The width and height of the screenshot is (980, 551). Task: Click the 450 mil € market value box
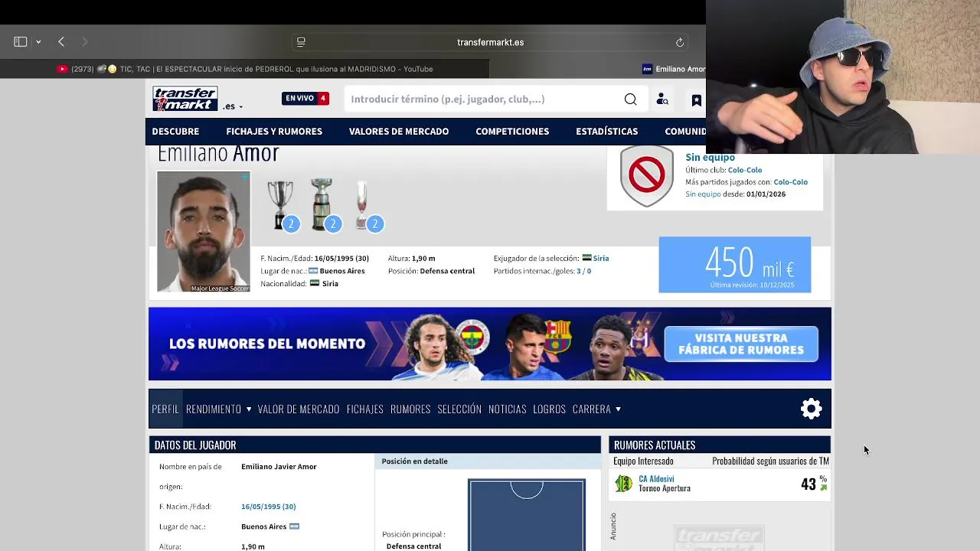[735, 265]
